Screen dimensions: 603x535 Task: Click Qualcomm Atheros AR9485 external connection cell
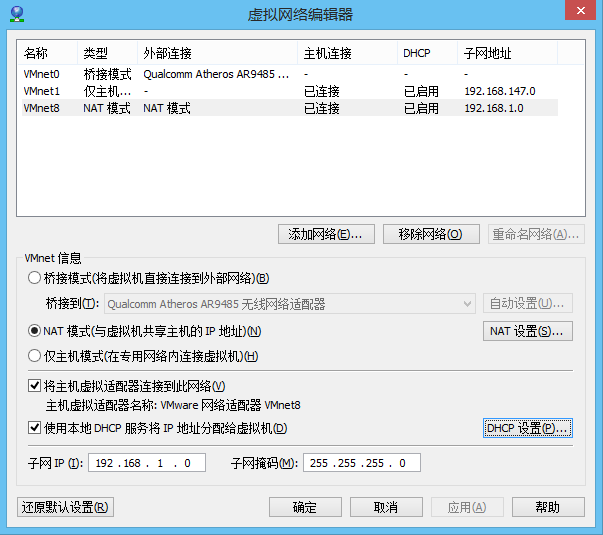click(216, 74)
